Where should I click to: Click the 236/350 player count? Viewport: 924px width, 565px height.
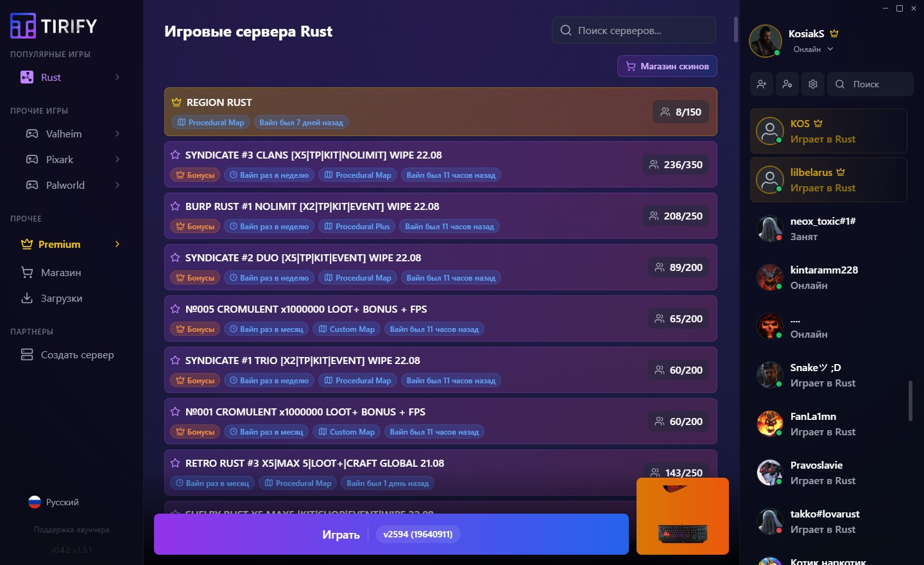coord(676,164)
